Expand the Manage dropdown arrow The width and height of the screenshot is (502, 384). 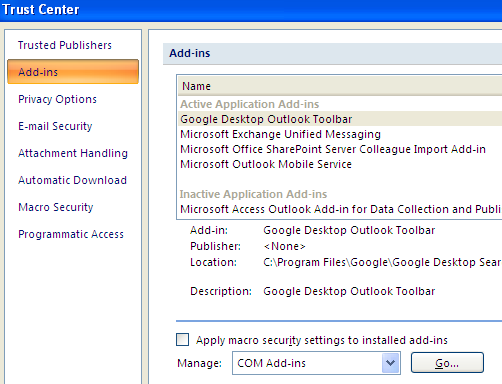(391, 363)
